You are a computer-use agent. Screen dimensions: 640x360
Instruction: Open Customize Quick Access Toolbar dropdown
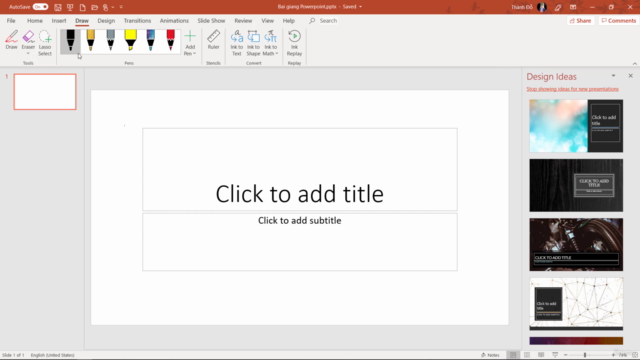[121, 7]
